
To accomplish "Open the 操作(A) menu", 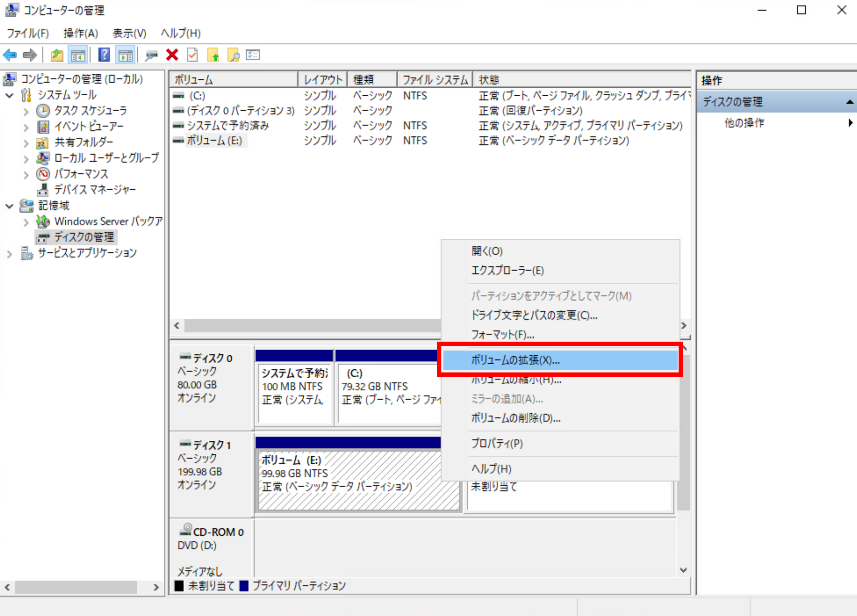I will point(80,33).
